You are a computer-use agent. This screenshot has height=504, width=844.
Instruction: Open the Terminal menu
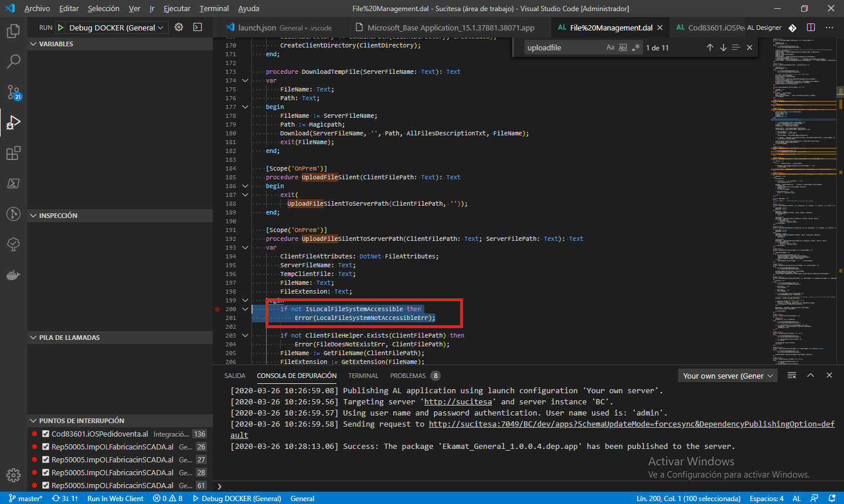pyautogui.click(x=213, y=8)
